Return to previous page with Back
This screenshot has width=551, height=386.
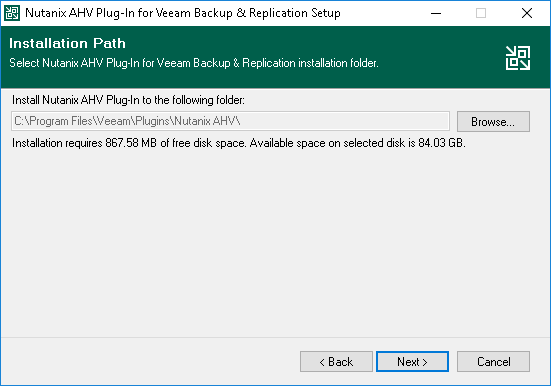point(336,361)
